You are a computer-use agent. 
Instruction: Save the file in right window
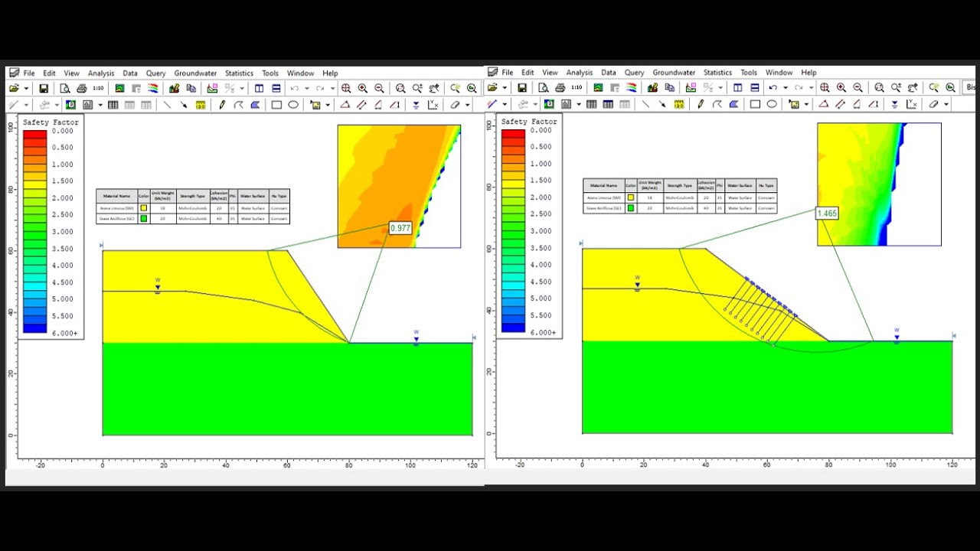click(x=522, y=88)
